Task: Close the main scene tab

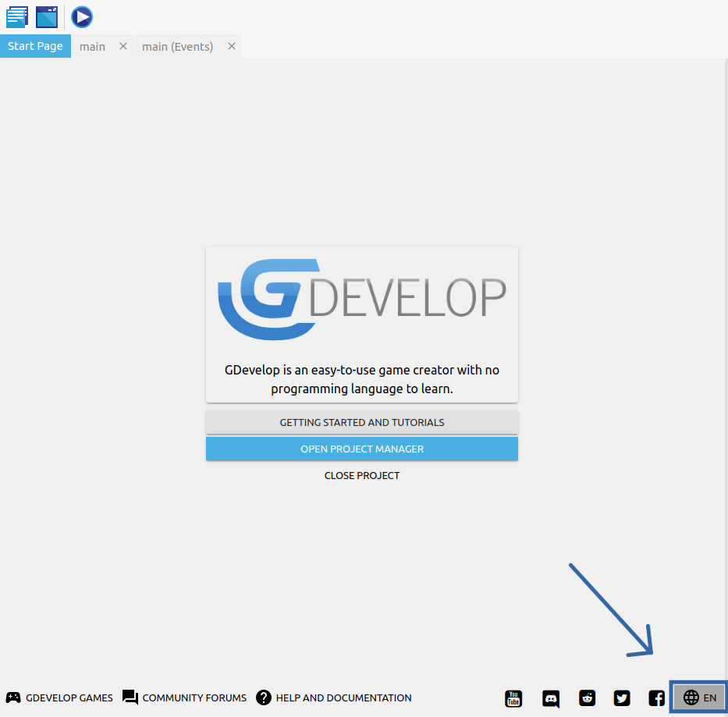Action: coord(123,47)
